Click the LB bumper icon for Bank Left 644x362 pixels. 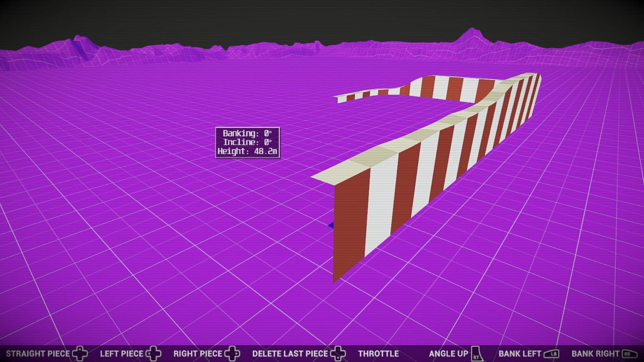(551, 354)
